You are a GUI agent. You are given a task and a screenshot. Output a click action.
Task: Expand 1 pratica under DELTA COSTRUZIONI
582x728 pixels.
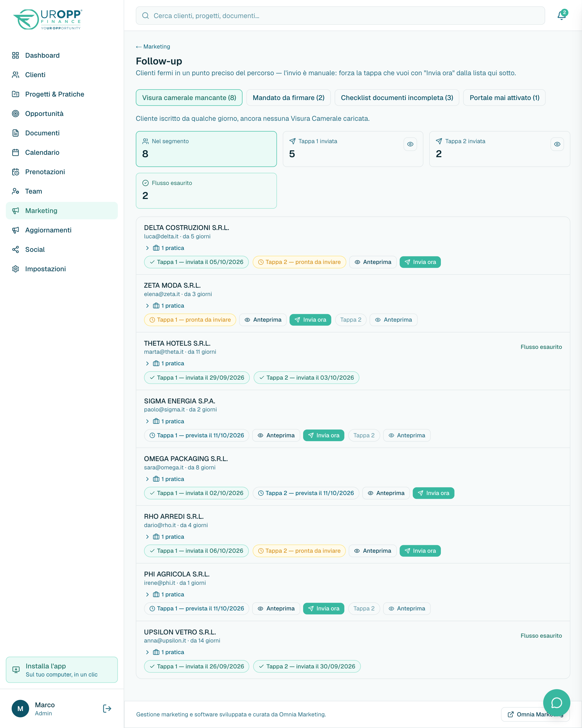coord(165,248)
